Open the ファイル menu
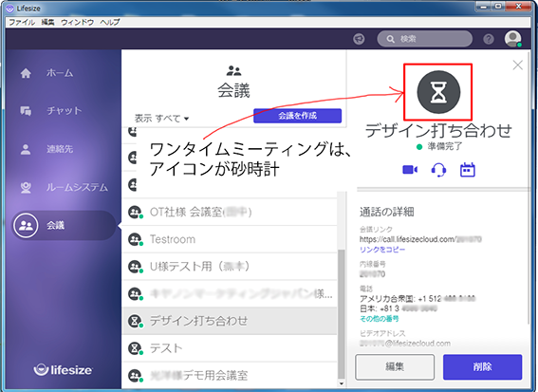The height and width of the screenshot is (392, 538). [x=22, y=23]
